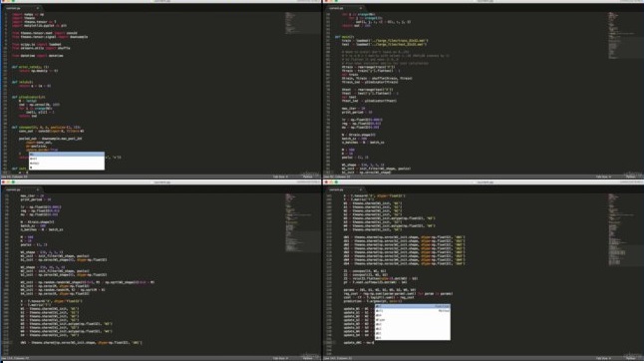This screenshot has width=644, height=363.
Task: Open the Python syntax selector in the top-right status bar
Action: coord(630,177)
